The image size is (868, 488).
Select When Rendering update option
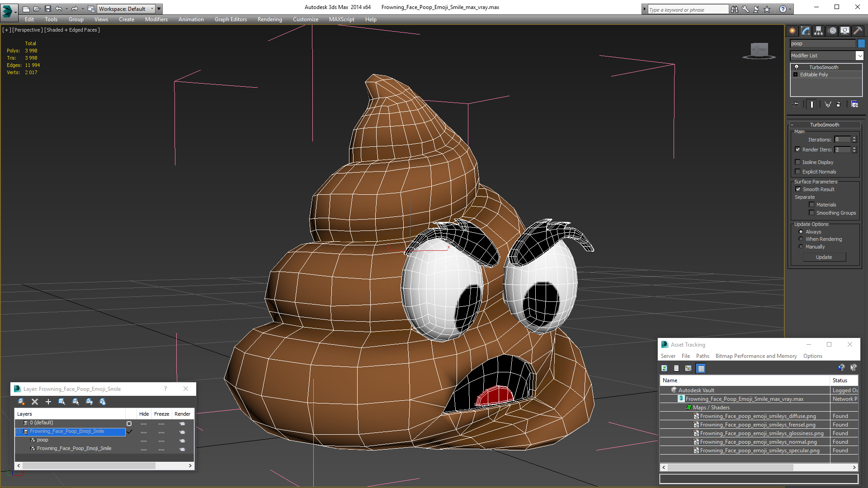(801, 239)
